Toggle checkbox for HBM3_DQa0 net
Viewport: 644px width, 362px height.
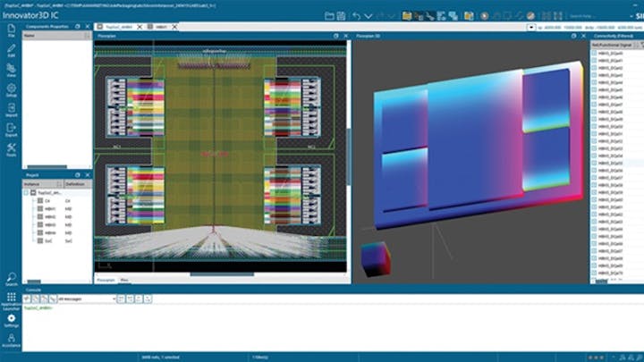point(595,54)
